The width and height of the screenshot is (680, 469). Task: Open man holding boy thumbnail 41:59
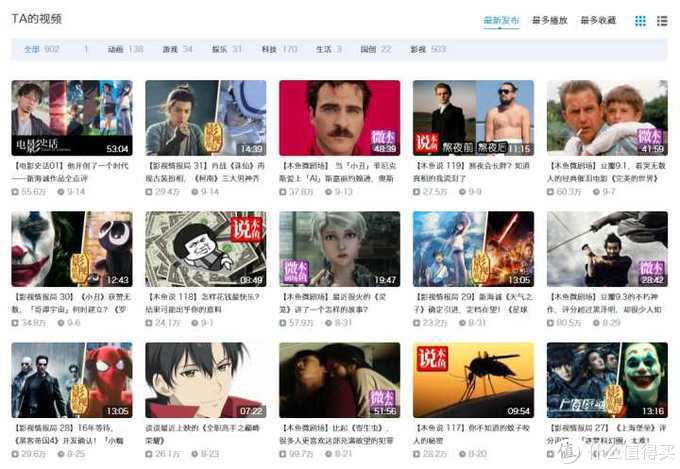pos(607,118)
